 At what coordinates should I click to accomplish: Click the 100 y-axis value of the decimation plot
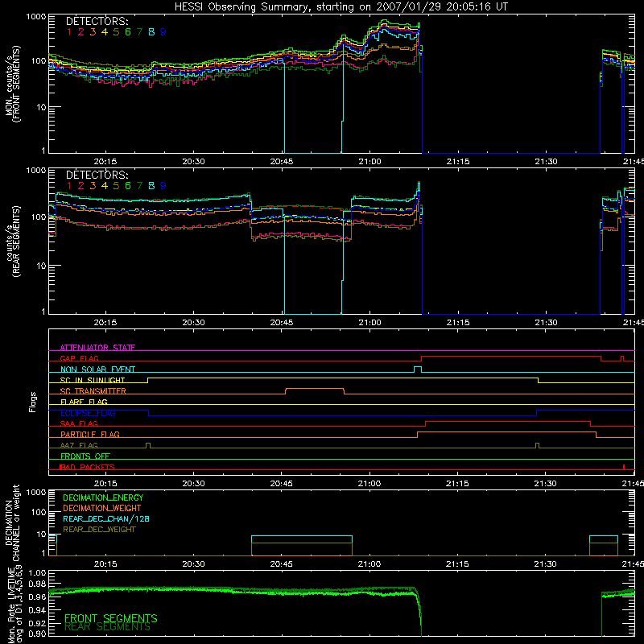(x=39, y=512)
